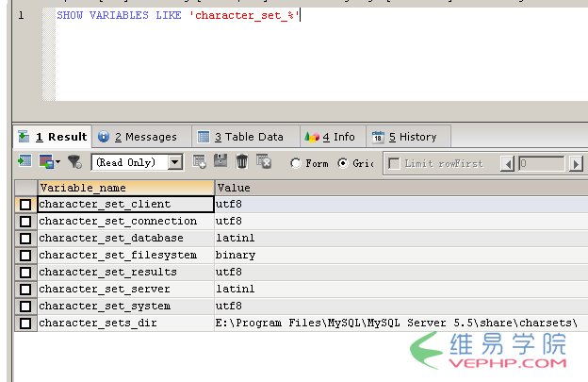Click the utf8 value for character_set_system
588x382 pixels.
400,306
